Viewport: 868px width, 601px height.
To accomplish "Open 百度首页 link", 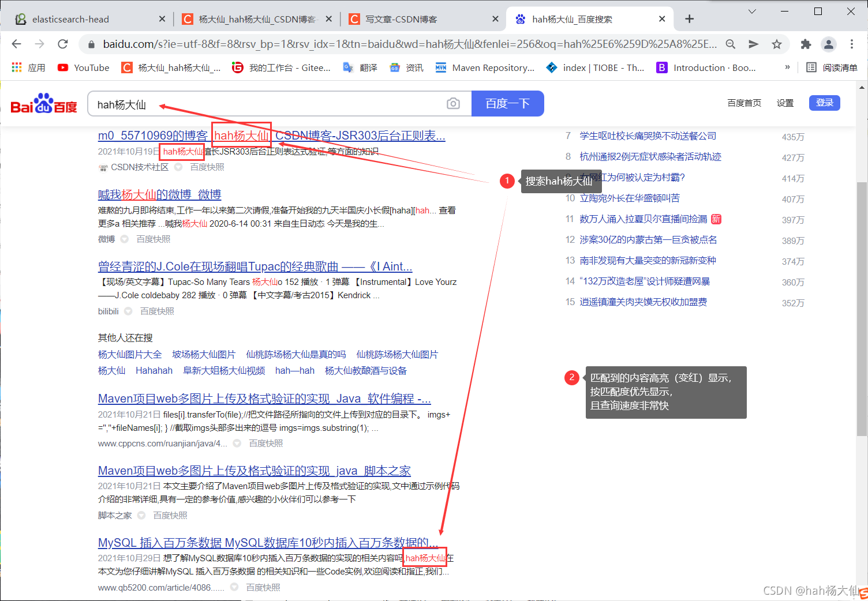I will click(x=744, y=103).
